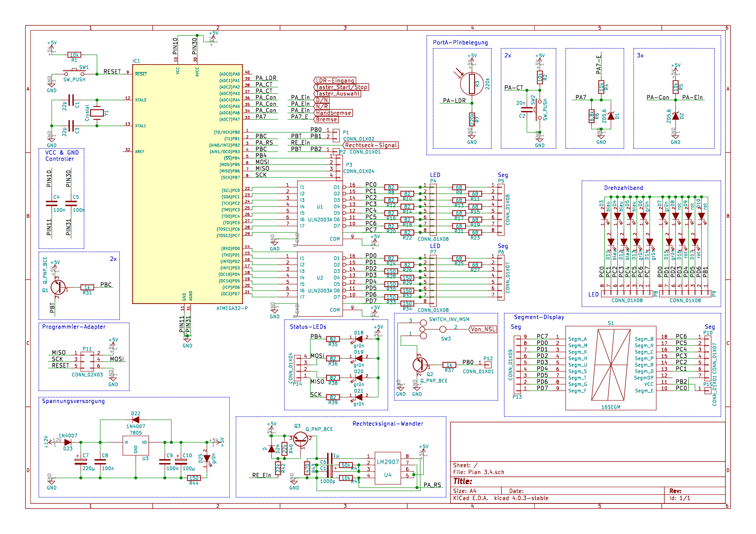
Task: Click the 'RE_Ein' label in the signal converter
Action: (x=262, y=475)
